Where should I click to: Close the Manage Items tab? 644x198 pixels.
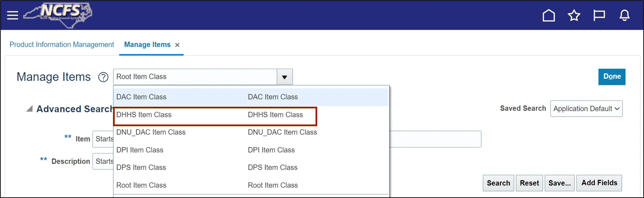[x=177, y=45]
